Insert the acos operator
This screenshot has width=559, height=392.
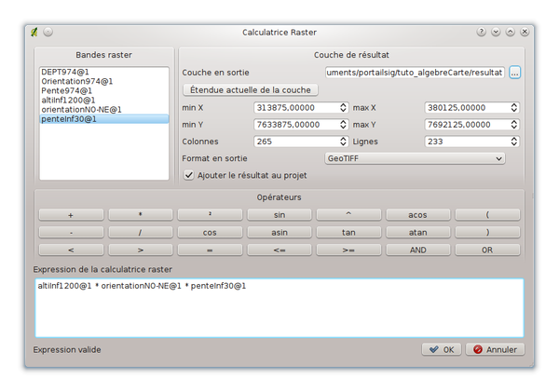[x=418, y=214]
